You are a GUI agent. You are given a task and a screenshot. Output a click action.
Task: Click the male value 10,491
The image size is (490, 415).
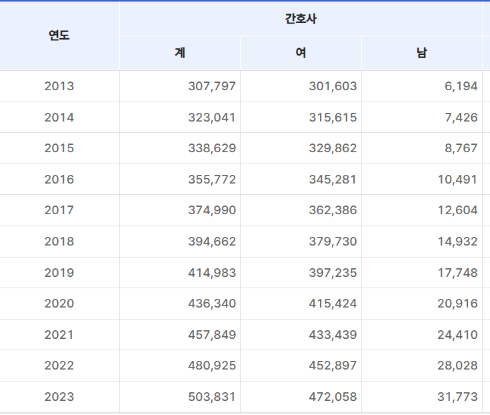point(457,180)
